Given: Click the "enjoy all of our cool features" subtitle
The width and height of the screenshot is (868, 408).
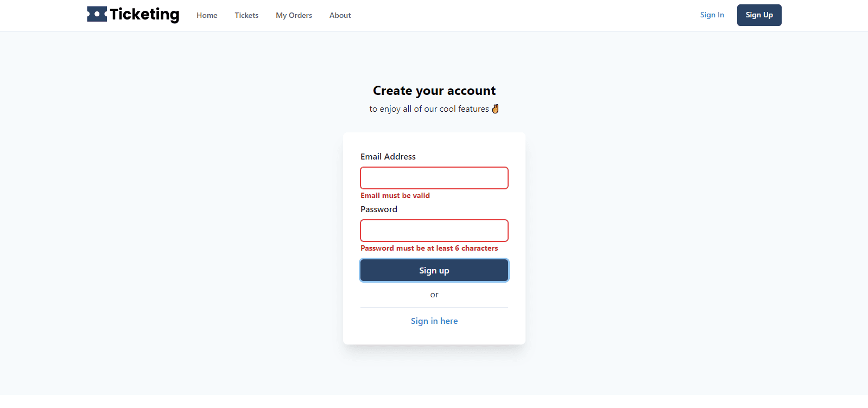Looking at the screenshot, I should (429, 109).
